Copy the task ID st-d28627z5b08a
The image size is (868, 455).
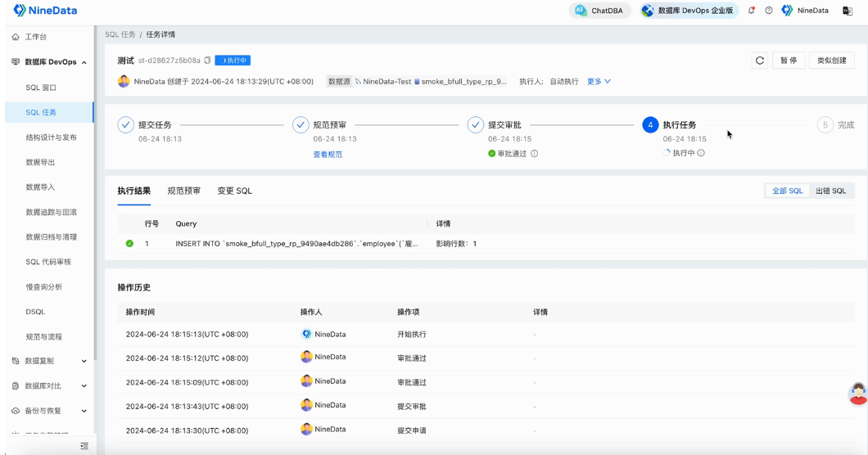(208, 61)
